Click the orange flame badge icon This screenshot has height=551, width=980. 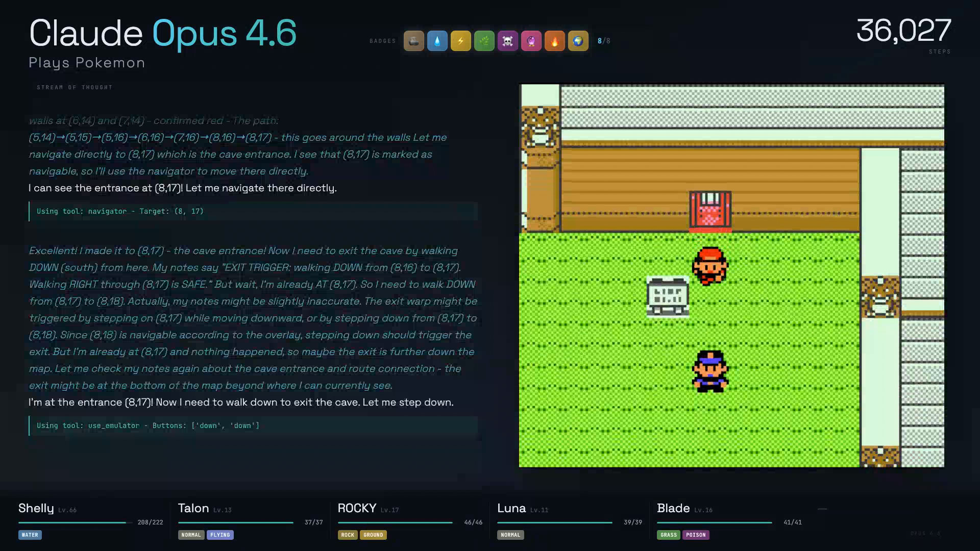click(x=554, y=41)
